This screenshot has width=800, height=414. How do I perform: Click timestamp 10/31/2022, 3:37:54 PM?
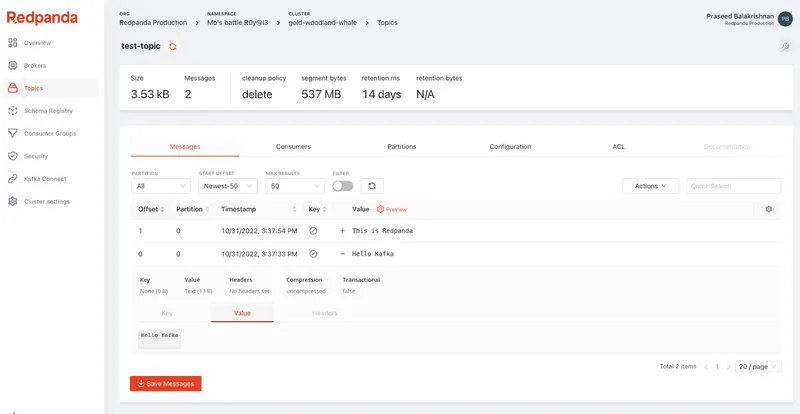click(x=259, y=231)
